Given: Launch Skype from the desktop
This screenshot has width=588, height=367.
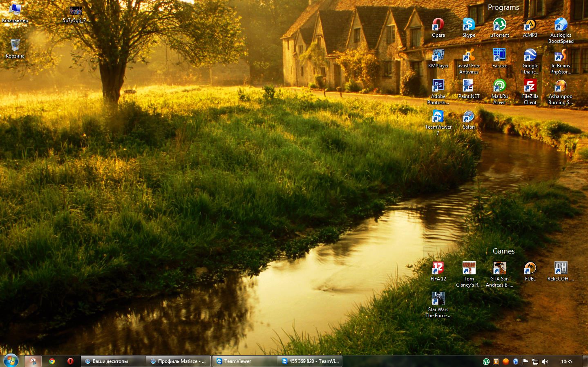Looking at the screenshot, I should tap(469, 25).
